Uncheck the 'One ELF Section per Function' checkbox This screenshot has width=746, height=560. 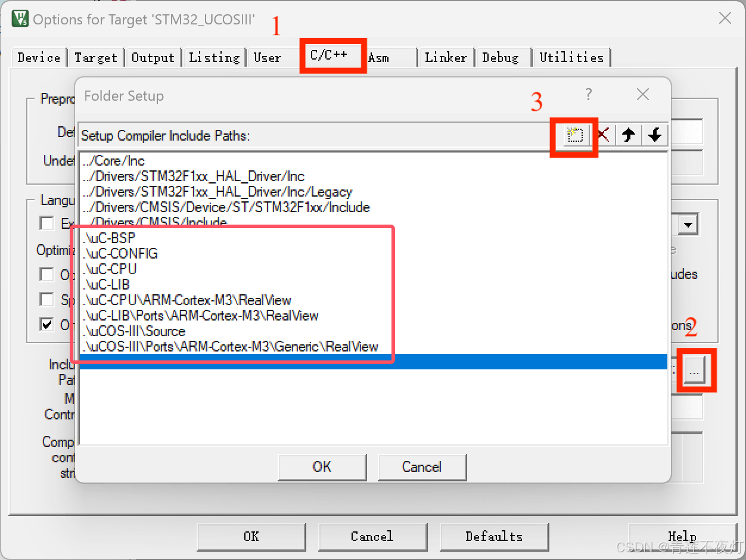pyautogui.click(x=46, y=325)
